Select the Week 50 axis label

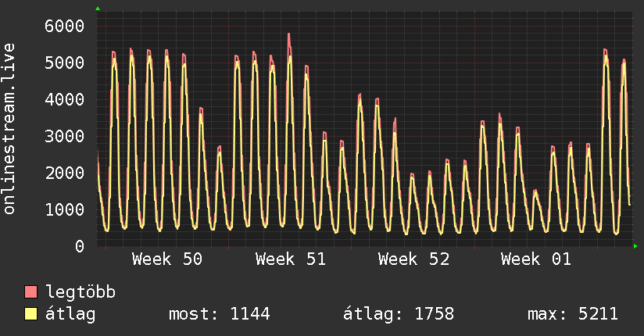click(x=167, y=259)
